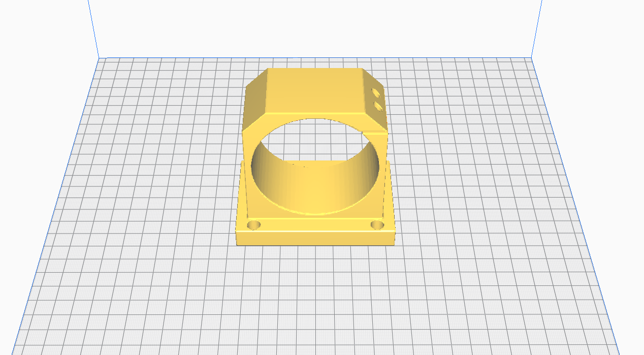Click the upper small hole on the angled face
644x355 pixels.
click(x=375, y=94)
